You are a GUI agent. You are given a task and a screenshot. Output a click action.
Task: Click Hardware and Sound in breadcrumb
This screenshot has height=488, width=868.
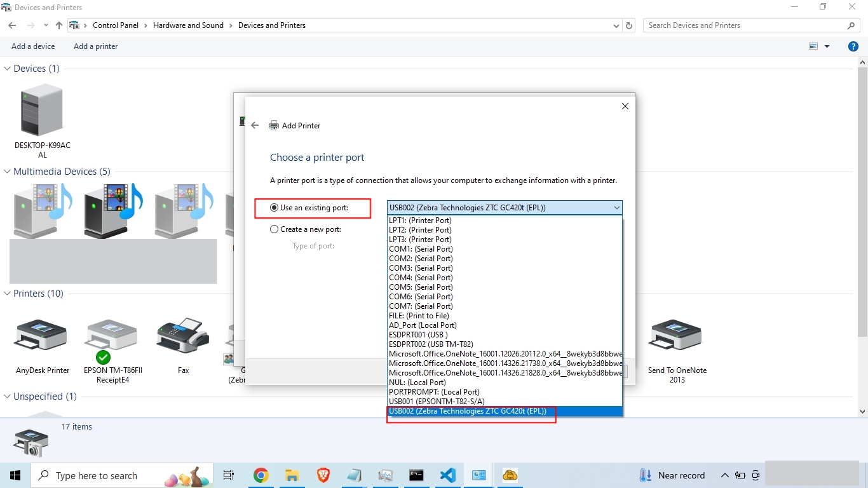188,25
